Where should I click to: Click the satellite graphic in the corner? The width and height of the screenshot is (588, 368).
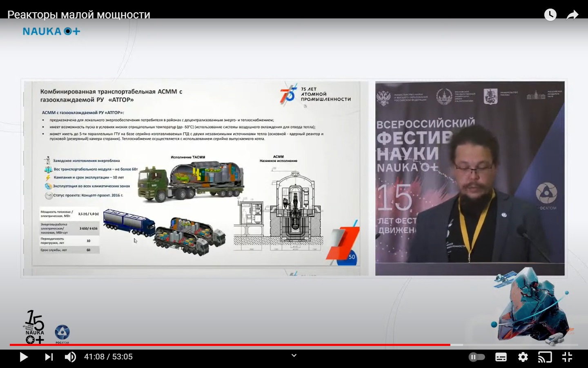click(x=506, y=280)
